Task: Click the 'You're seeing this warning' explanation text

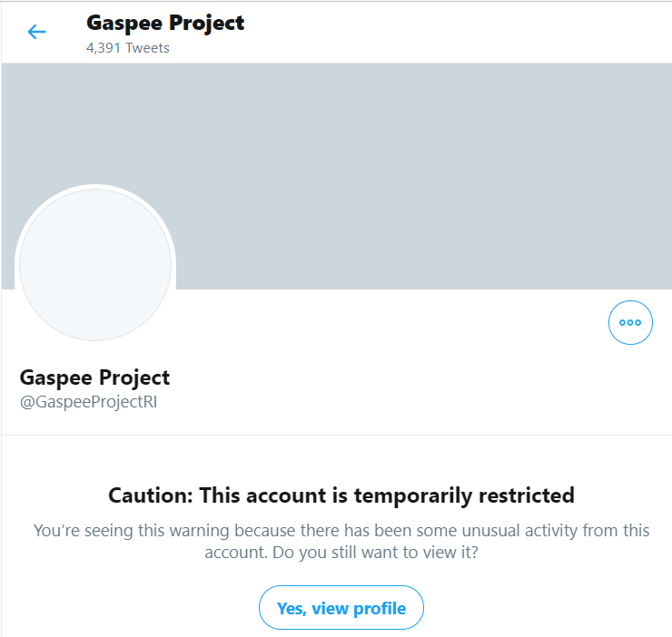Action: point(341,542)
